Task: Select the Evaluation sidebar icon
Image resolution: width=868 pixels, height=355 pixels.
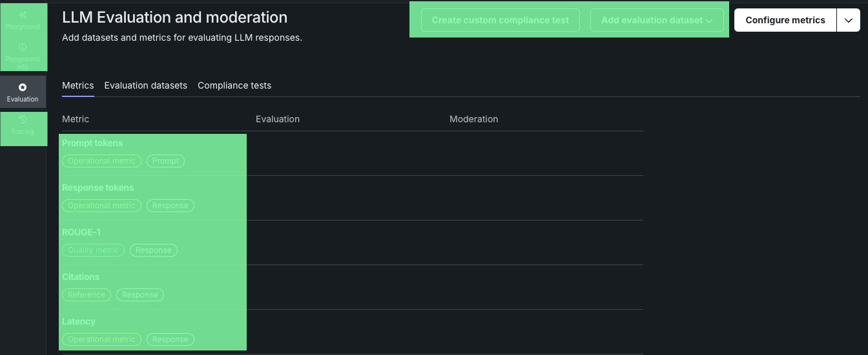Action: point(23,92)
